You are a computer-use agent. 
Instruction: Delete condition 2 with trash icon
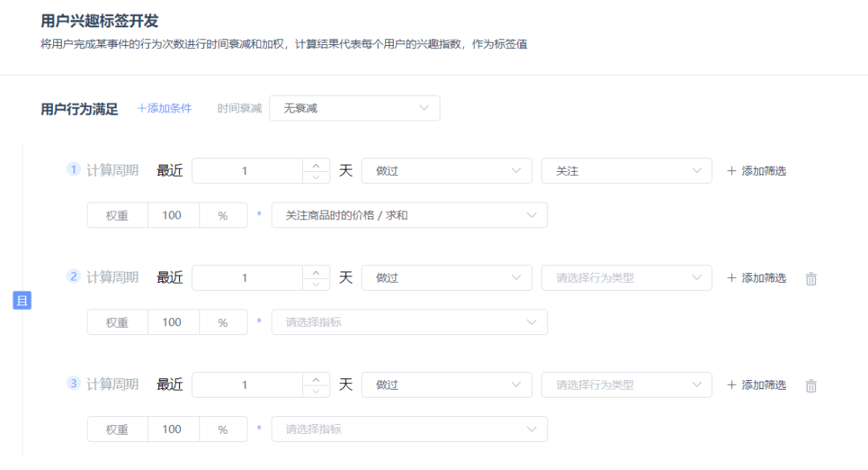pos(811,279)
